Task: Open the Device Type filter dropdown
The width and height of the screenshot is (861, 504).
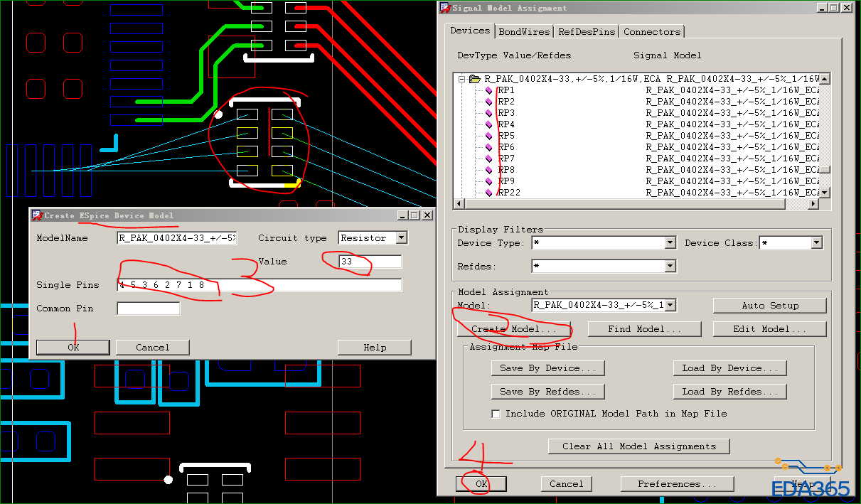Action: pyautogui.click(x=670, y=243)
